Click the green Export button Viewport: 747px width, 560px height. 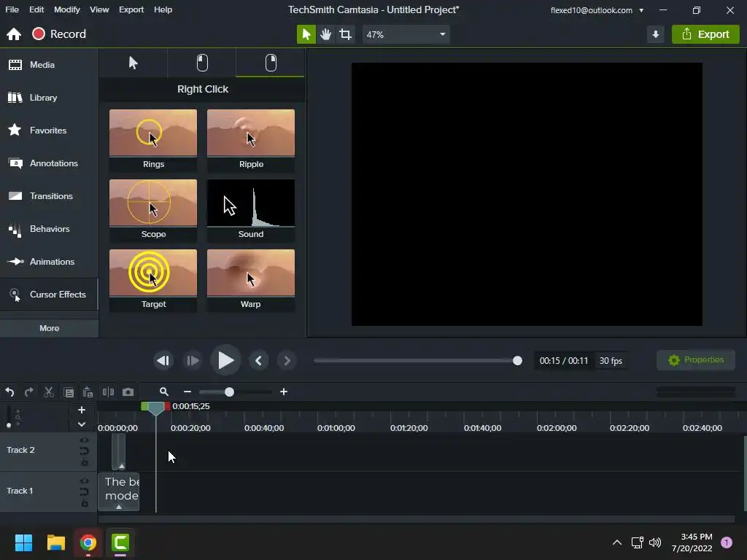pyautogui.click(x=705, y=34)
